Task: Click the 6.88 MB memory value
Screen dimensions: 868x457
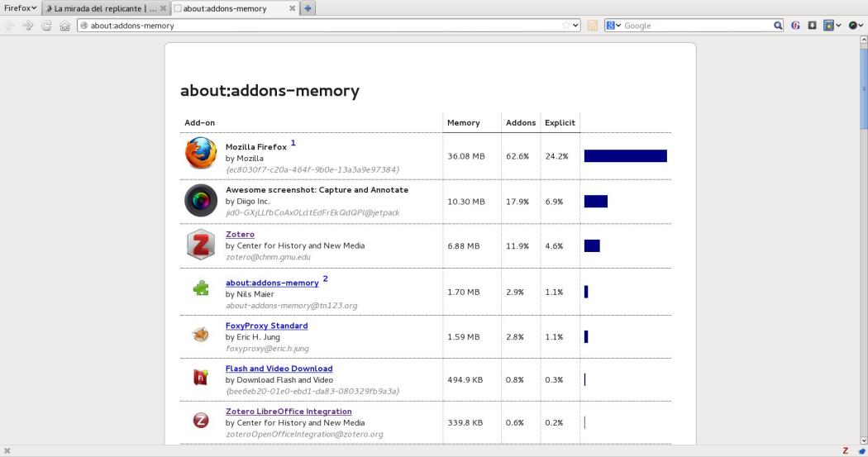Action: coord(463,246)
